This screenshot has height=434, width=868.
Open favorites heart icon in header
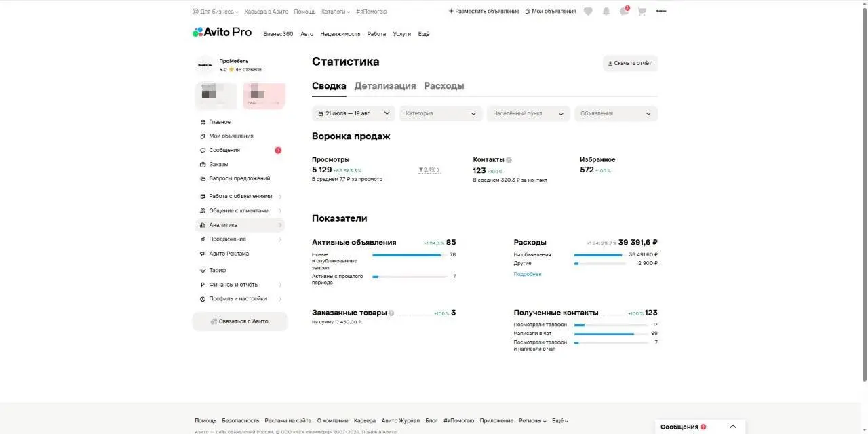[588, 12]
